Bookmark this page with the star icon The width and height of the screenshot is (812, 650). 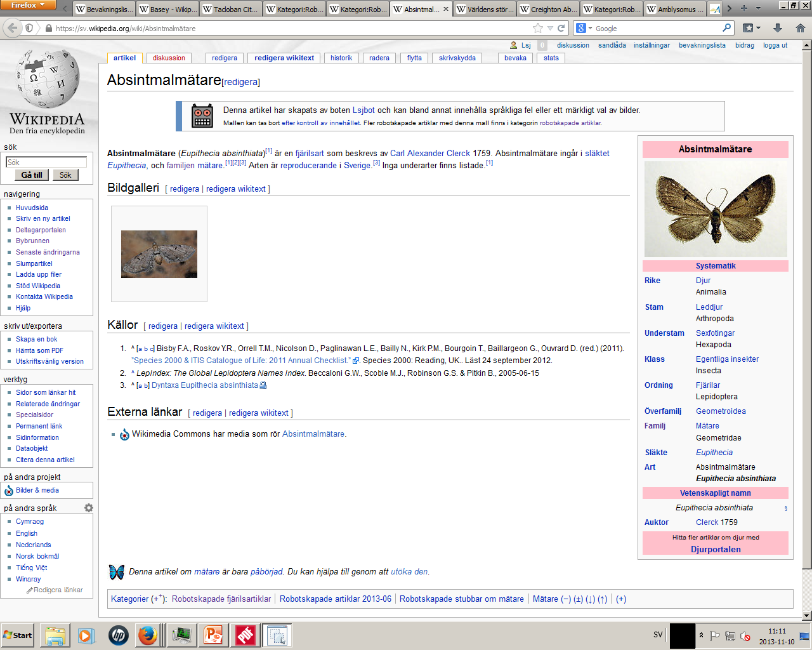click(538, 28)
